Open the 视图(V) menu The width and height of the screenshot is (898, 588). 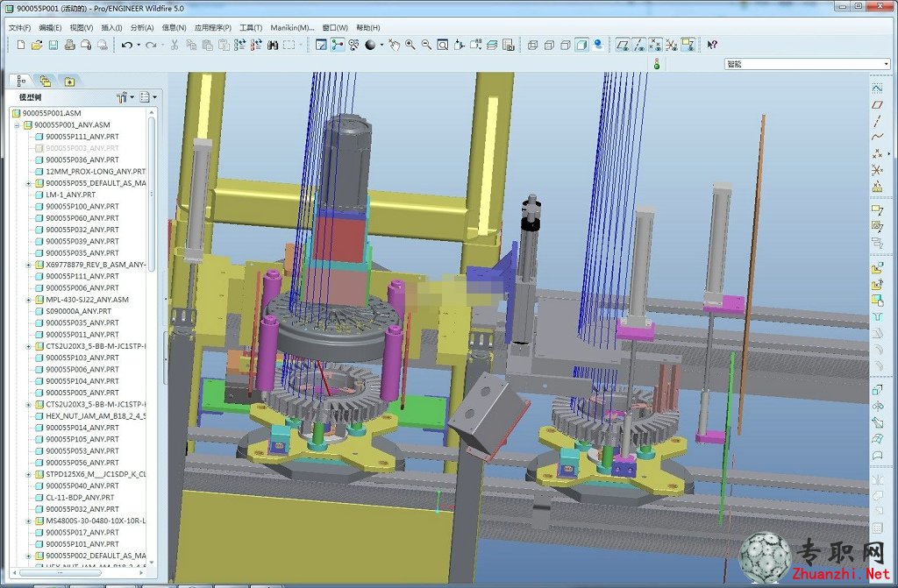(82, 27)
